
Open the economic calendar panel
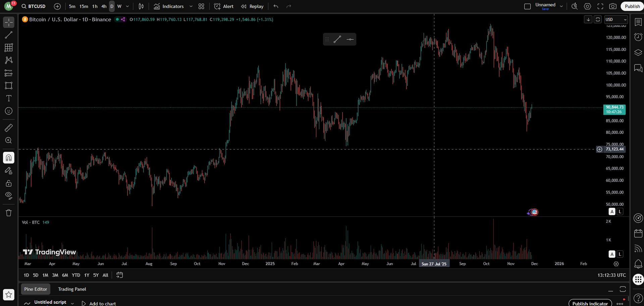coord(638,233)
